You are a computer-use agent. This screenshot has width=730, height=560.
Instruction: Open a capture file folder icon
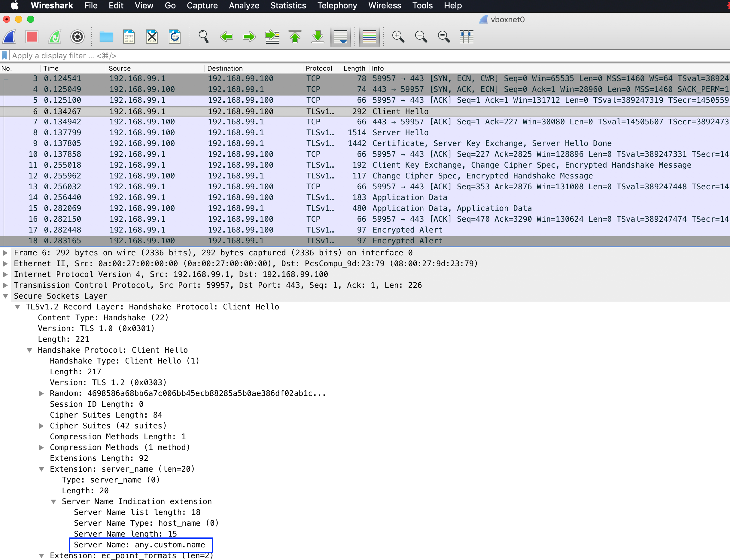point(106,36)
